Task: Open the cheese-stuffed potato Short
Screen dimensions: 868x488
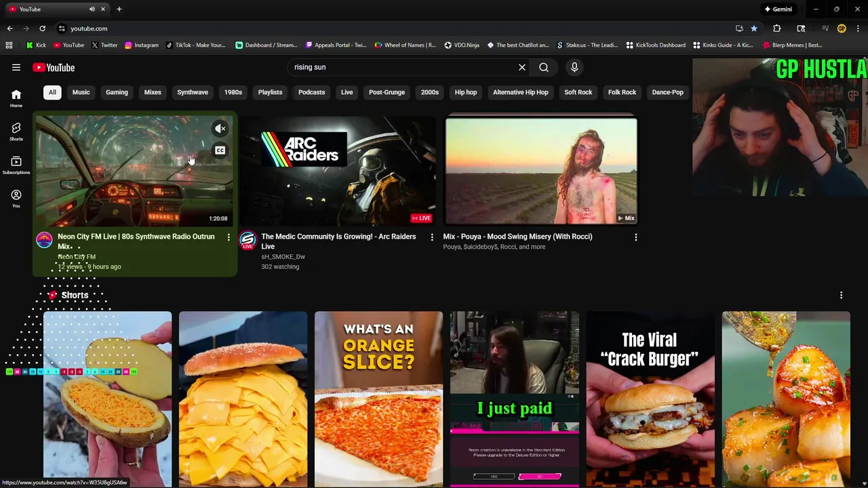Action: pyautogui.click(x=107, y=399)
